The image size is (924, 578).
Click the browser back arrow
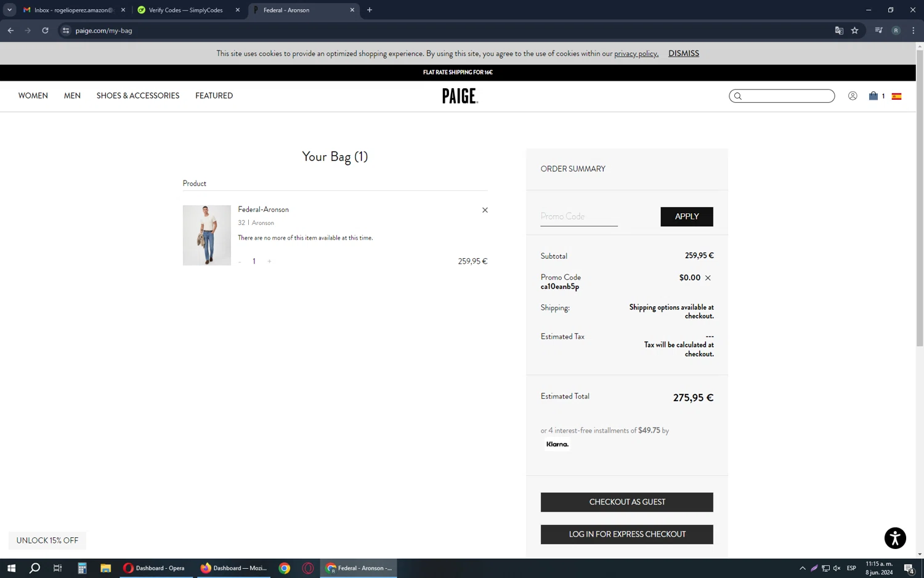pos(10,30)
